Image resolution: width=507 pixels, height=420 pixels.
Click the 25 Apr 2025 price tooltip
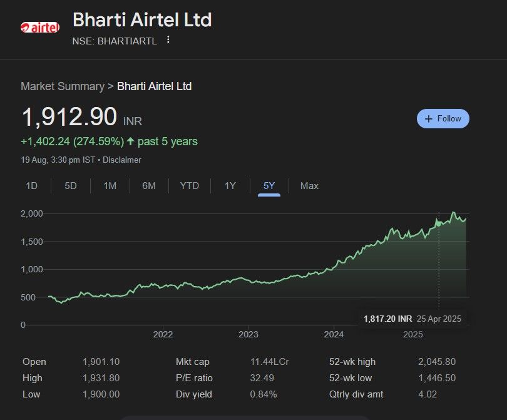412,318
